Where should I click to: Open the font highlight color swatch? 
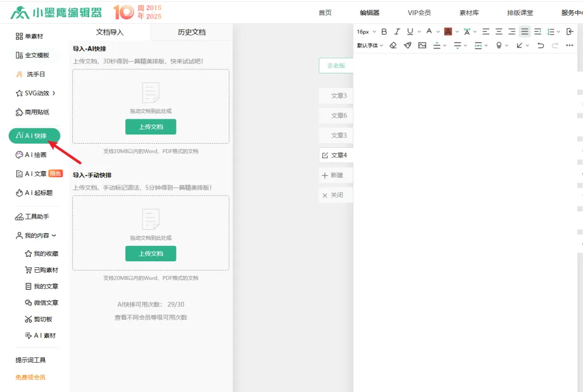(448, 31)
